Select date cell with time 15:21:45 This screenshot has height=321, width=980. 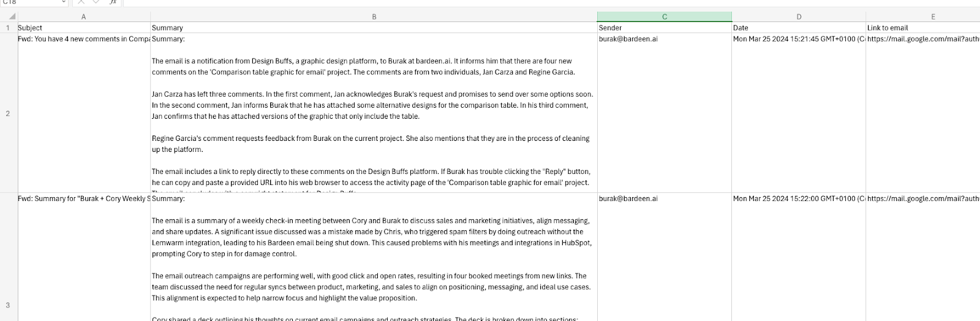tap(799, 113)
